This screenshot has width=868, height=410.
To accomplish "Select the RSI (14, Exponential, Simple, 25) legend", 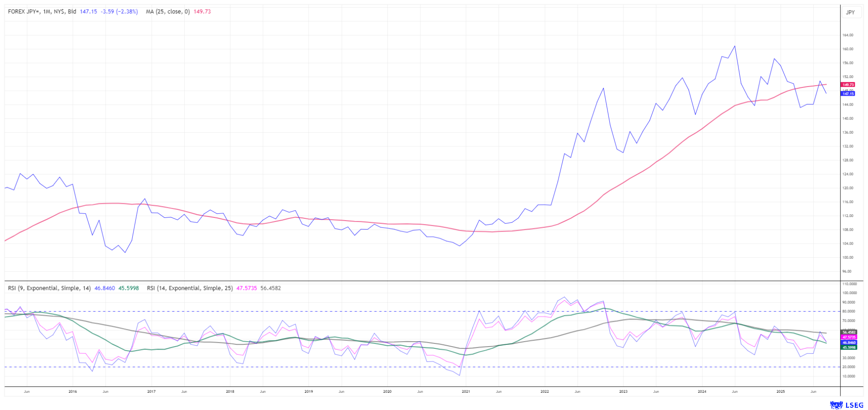I will point(189,288).
